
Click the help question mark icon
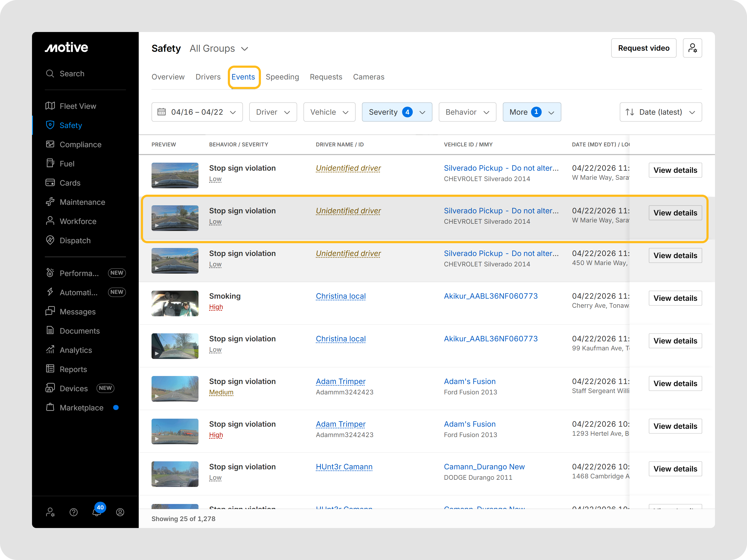74,512
